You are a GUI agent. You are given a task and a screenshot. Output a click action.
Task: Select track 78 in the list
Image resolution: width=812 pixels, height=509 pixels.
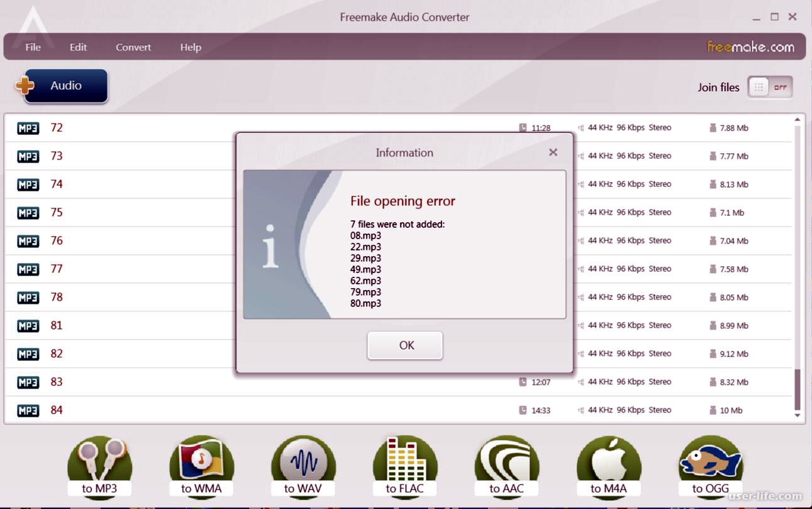coord(398,297)
